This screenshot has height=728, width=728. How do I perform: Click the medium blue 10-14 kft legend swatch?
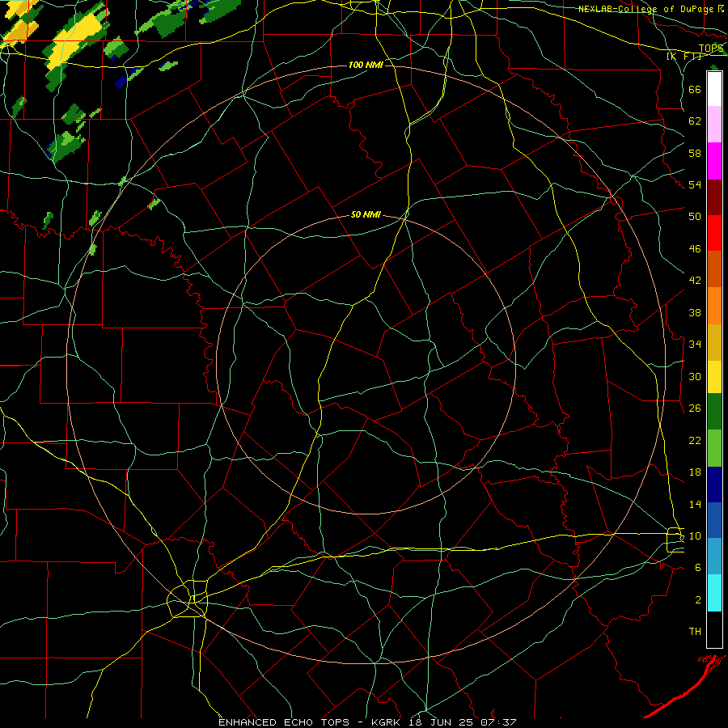(x=714, y=520)
